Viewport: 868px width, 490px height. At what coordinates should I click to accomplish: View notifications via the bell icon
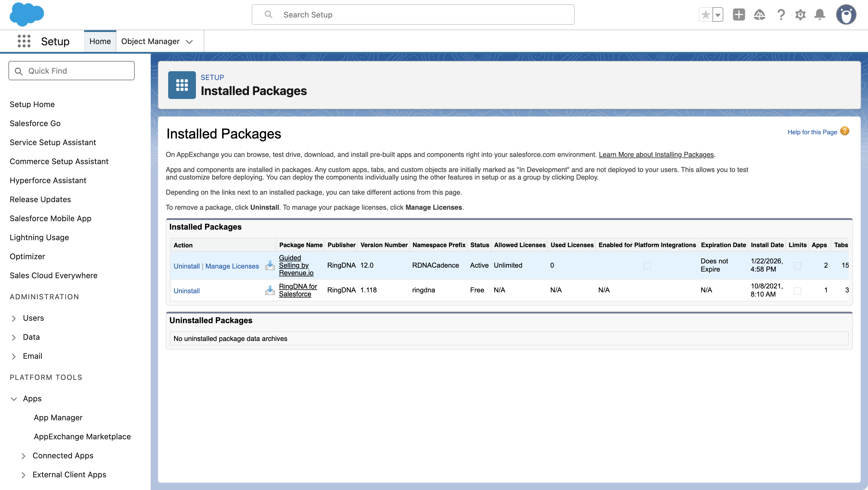pyautogui.click(x=820, y=14)
